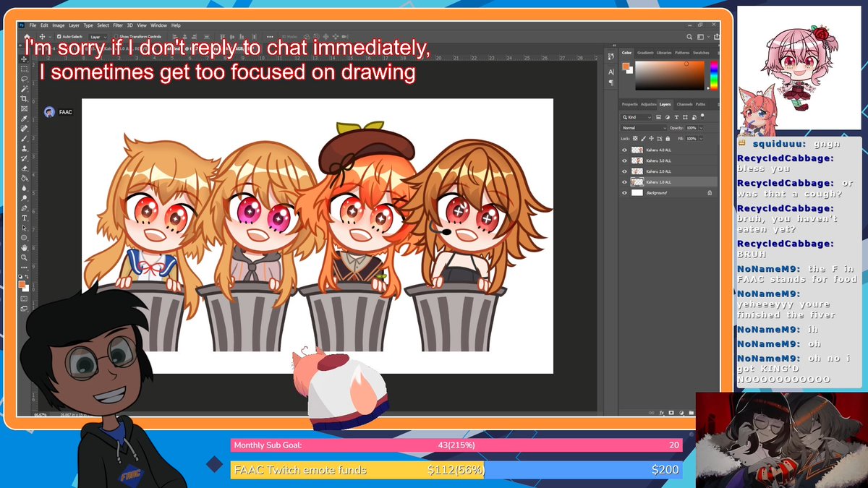Select the Pen tool

pos(25,207)
